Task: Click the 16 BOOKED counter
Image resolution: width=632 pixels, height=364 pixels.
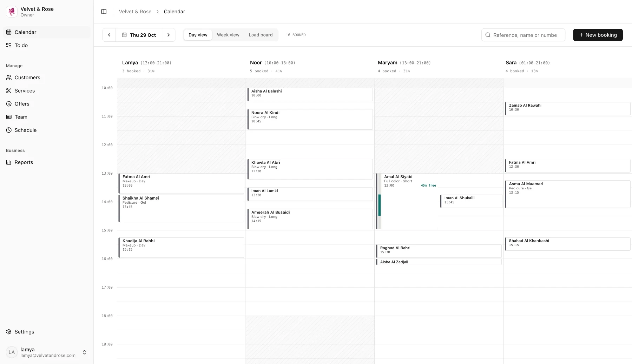Action: (x=296, y=35)
